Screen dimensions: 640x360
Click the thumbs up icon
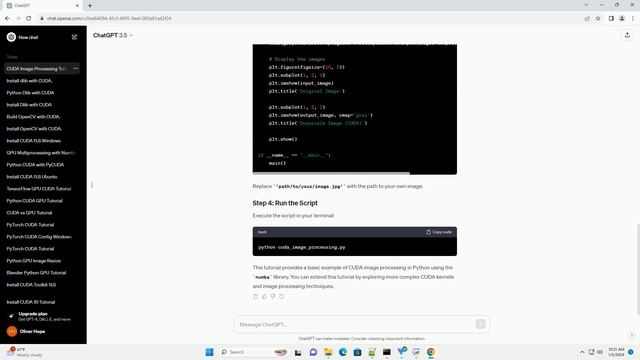pyautogui.click(x=264, y=296)
